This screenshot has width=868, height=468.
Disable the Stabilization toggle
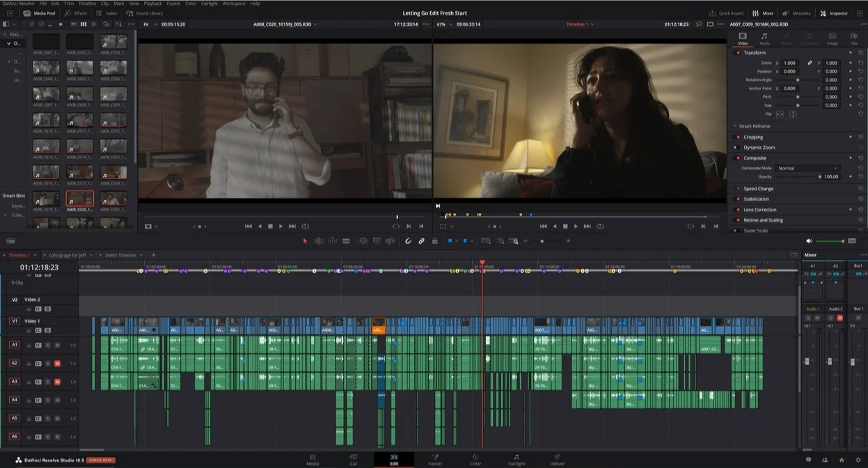tap(737, 199)
